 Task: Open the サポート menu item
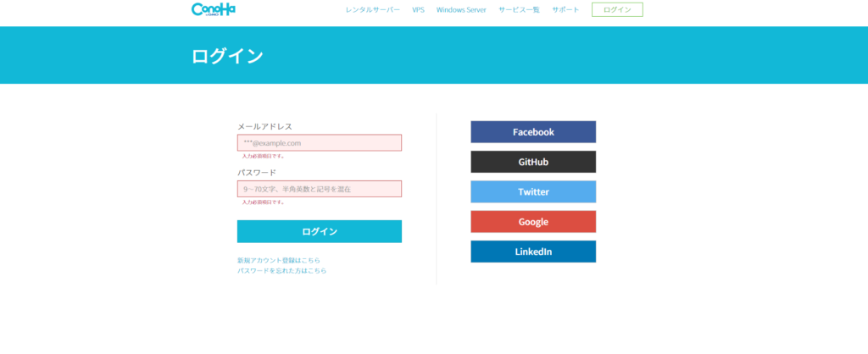point(565,10)
